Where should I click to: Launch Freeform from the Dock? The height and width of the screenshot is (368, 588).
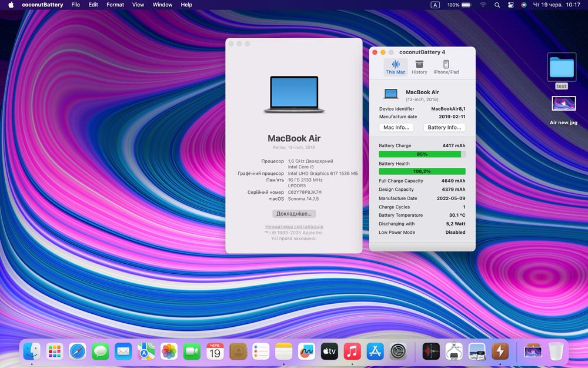[x=306, y=352]
